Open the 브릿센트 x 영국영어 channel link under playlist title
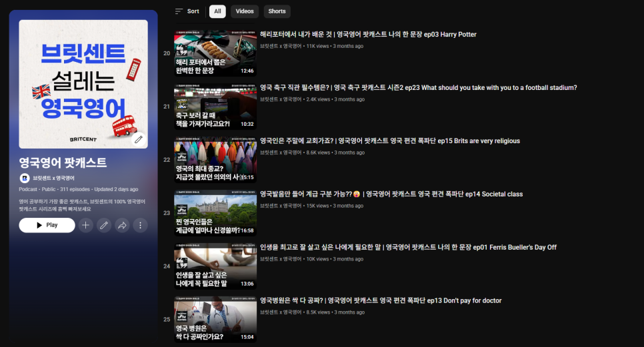Image resolution: width=644 pixels, height=347 pixels. coord(53,178)
